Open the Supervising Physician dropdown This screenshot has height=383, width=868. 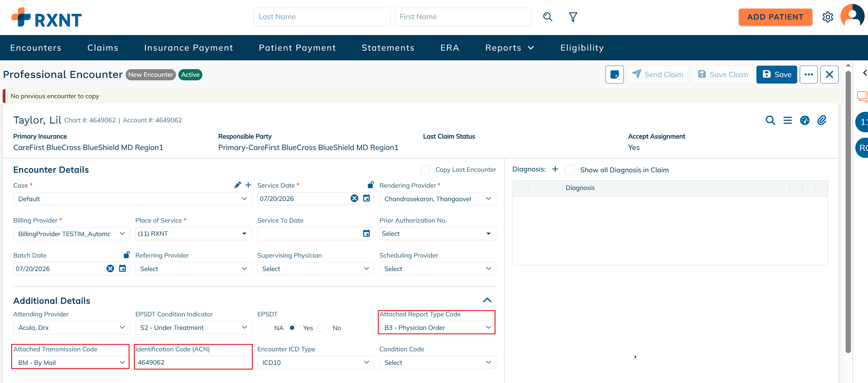pyautogui.click(x=316, y=269)
